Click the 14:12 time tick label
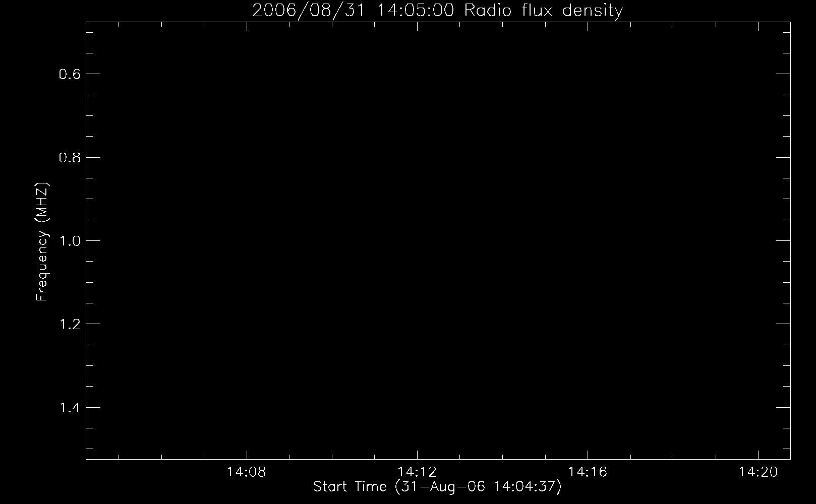Screen dimensions: 816x504 (417, 472)
